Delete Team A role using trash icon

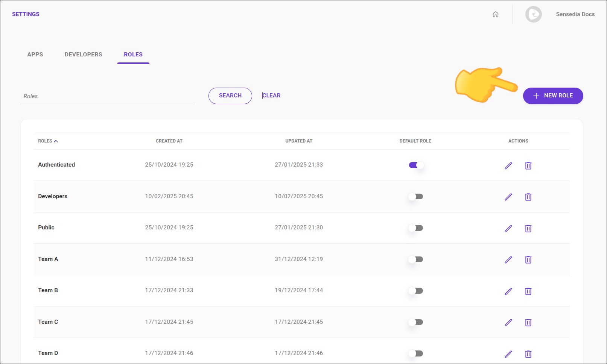(528, 259)
